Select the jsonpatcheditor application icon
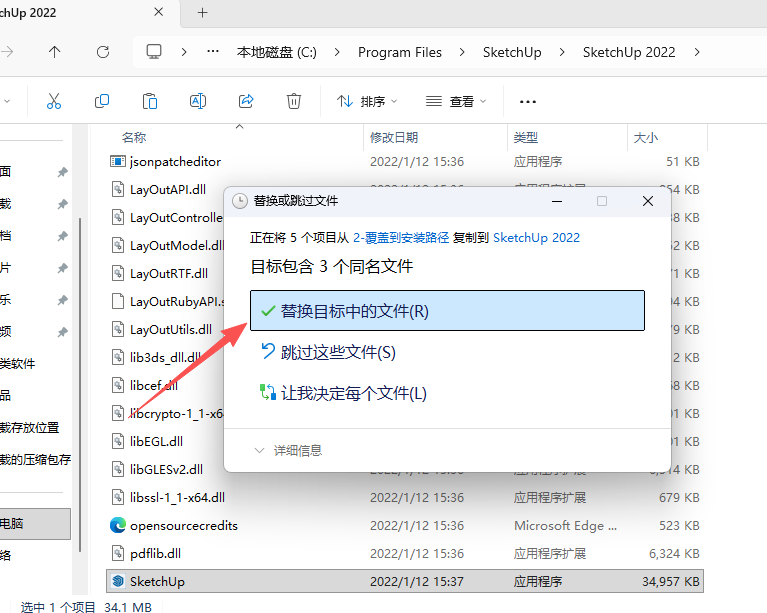The width and height of the screenshot is (767, 613). coord(117,161)
